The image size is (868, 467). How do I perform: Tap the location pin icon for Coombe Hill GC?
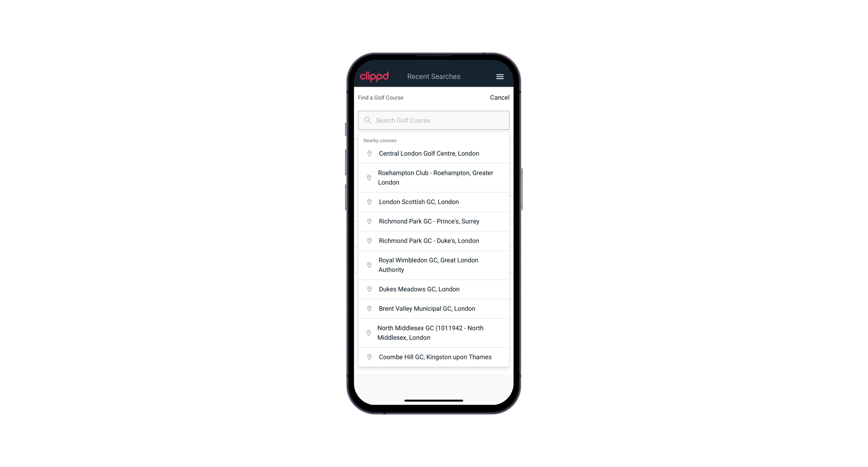368,357
